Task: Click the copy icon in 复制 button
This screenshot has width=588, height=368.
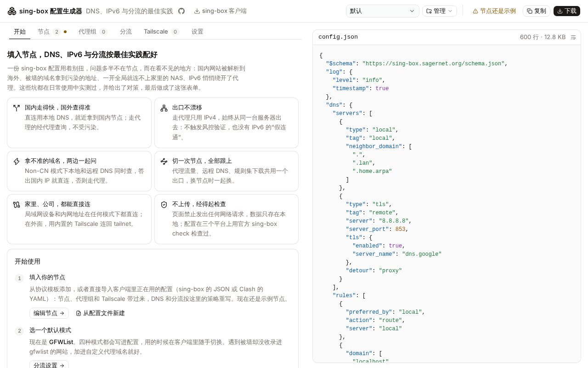Action: pyautogui.click(x=530, y=11)
